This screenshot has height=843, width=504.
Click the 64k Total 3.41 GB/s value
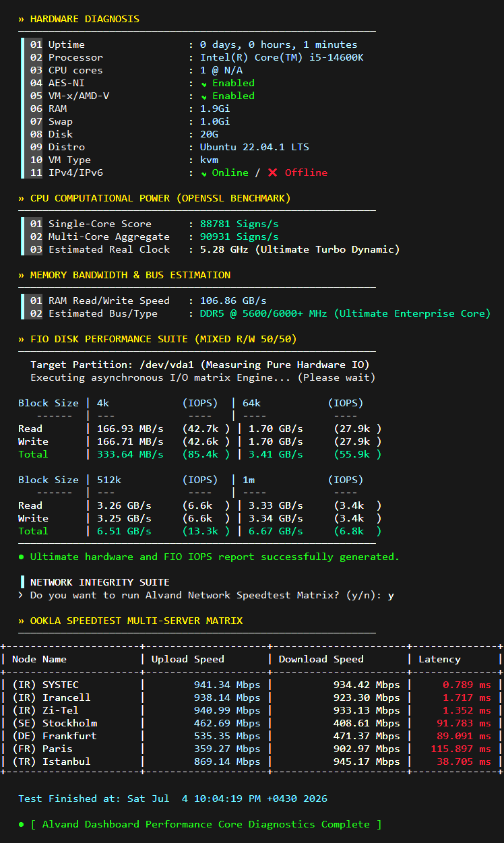click(x=276, y=454)
